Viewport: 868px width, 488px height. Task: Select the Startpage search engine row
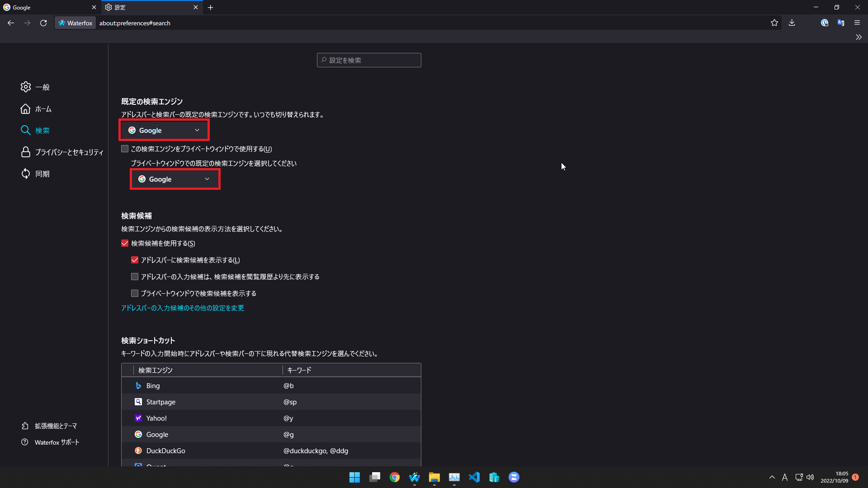coord(271,402)
